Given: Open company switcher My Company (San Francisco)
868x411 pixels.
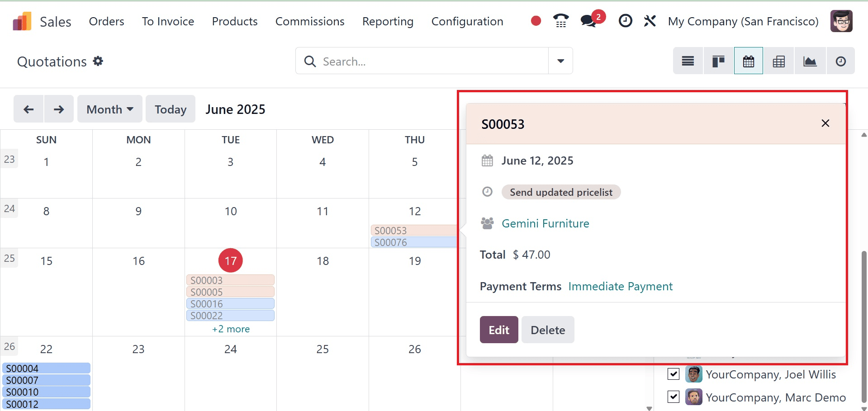Looking at the screenshot, I should coord(743,21).
